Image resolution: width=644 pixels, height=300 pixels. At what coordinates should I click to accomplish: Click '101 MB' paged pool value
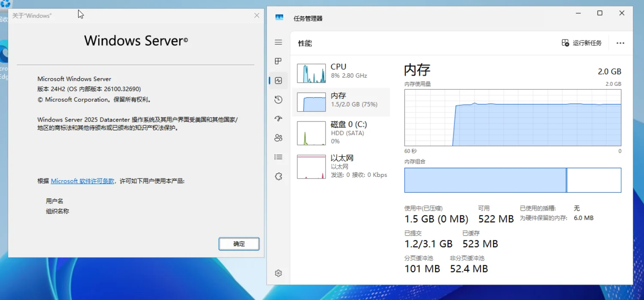click(x=422, y=269)
